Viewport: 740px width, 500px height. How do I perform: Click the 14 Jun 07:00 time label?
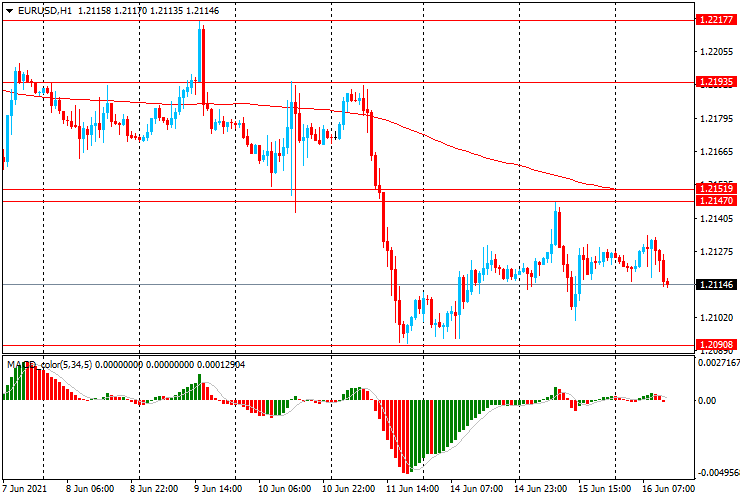[x=477, y=488]
